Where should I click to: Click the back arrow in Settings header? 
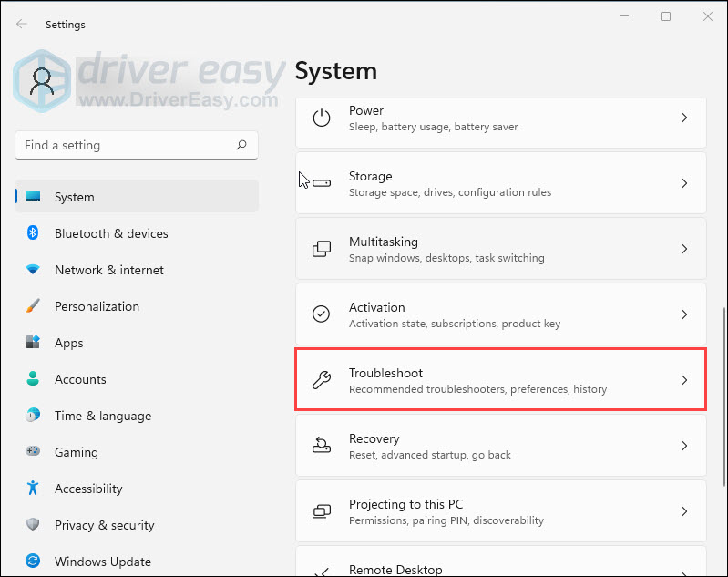(22, 24)
